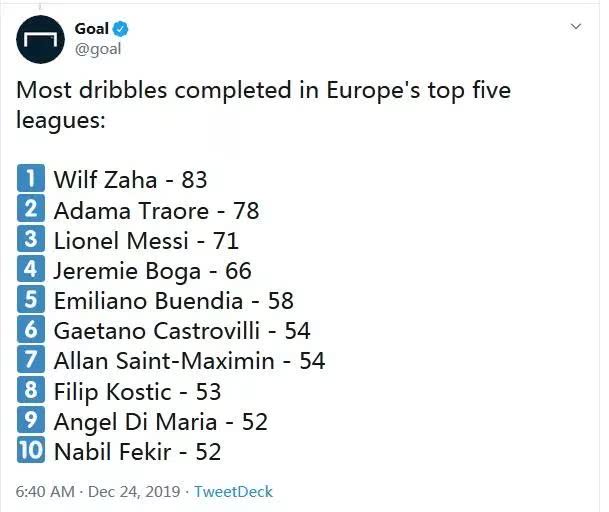
Task: Click the number 6 keycap emoji
Action: (x=31, y=329)
